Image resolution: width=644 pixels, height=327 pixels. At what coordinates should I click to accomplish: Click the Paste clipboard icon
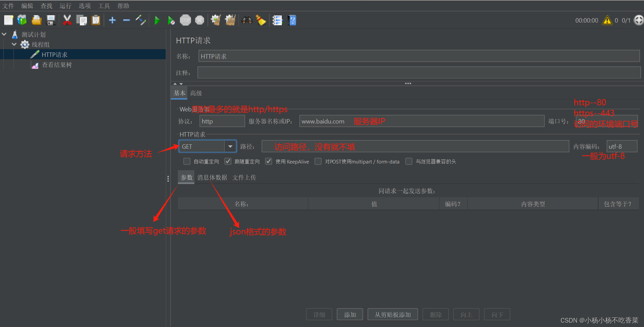[x=96, y=20]
